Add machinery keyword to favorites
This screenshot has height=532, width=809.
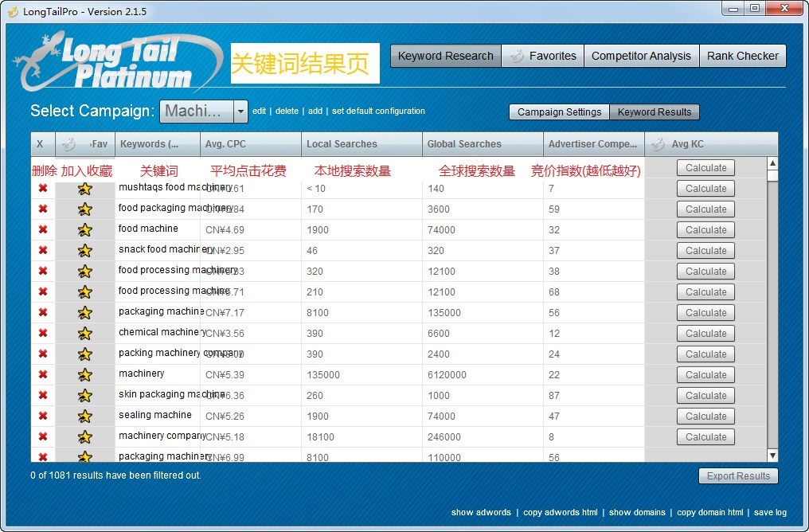[85, 374]
